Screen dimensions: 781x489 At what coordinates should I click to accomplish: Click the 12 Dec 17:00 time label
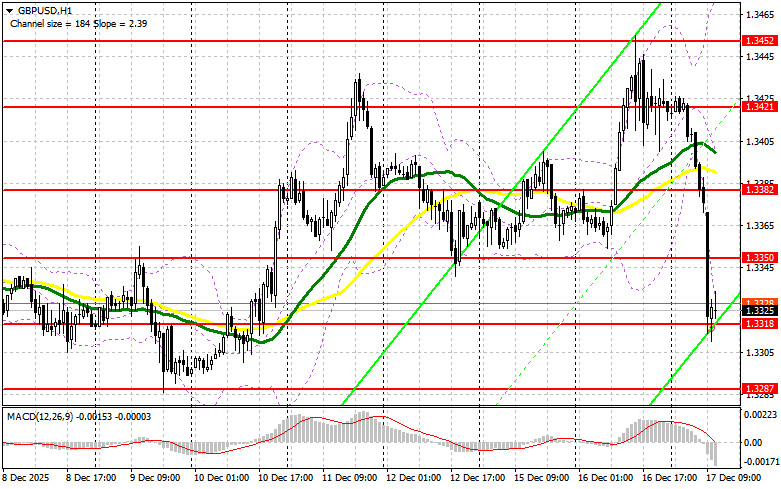pos(478,478)
